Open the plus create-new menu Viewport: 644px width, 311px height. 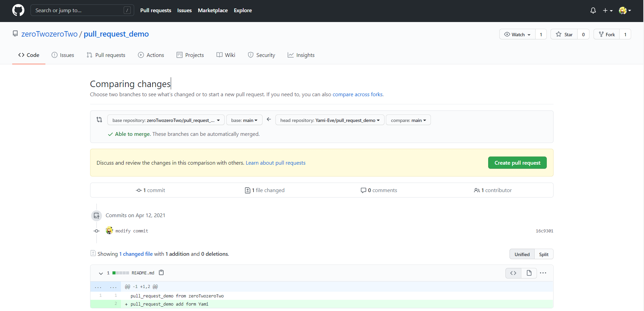coord(608,11)
